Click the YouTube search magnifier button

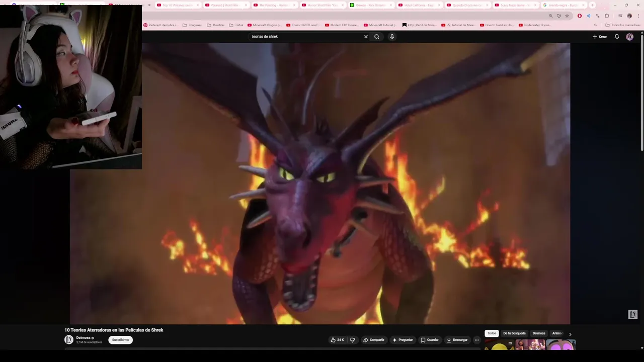click(x=376, y=37)
